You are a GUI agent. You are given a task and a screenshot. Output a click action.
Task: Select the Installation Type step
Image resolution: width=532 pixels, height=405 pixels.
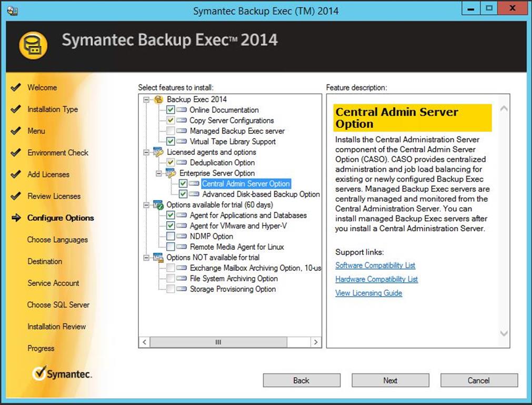(x=53, y=110)
